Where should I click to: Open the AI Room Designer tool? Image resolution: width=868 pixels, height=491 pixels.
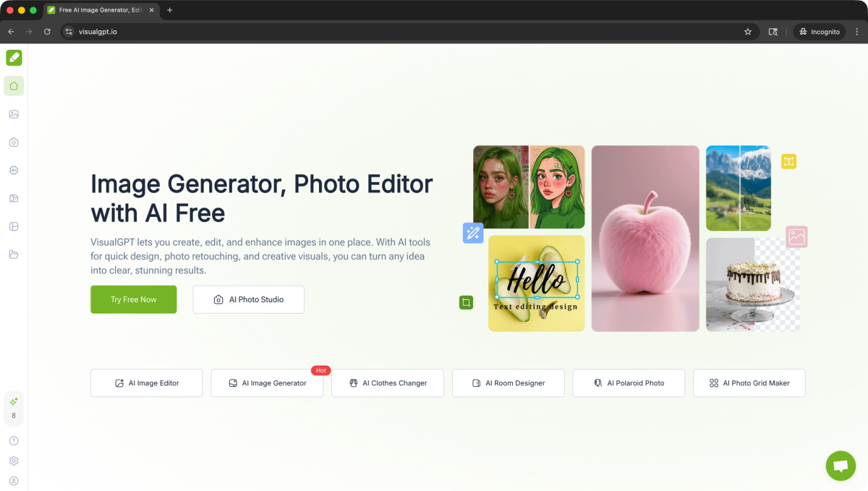pyautogui.click(x=508, y=383)
